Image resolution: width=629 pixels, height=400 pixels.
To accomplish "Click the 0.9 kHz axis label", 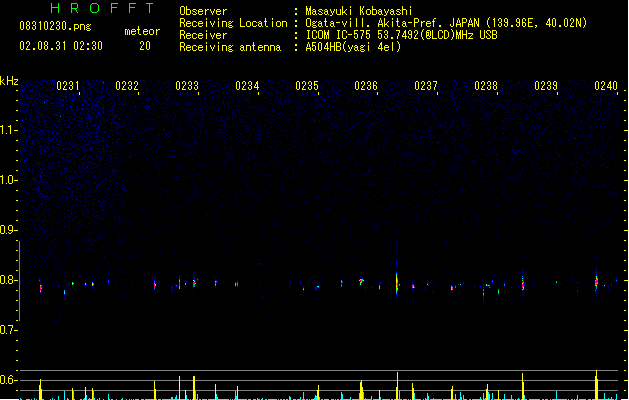I will point(8,230).
